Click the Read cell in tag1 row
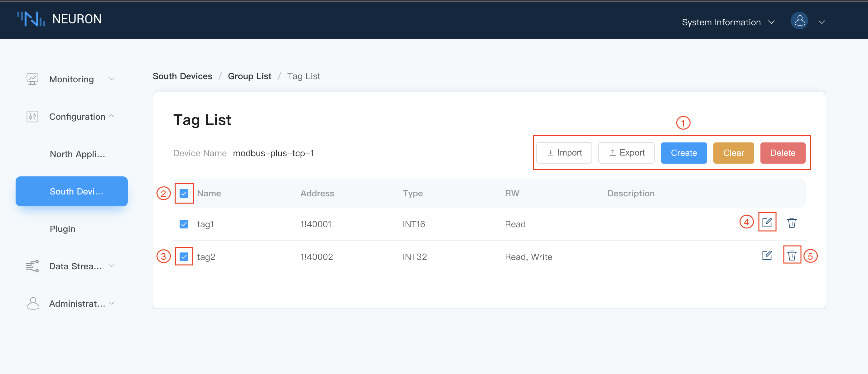The height and width of the screenshot is (374, 868). (515, 224)
